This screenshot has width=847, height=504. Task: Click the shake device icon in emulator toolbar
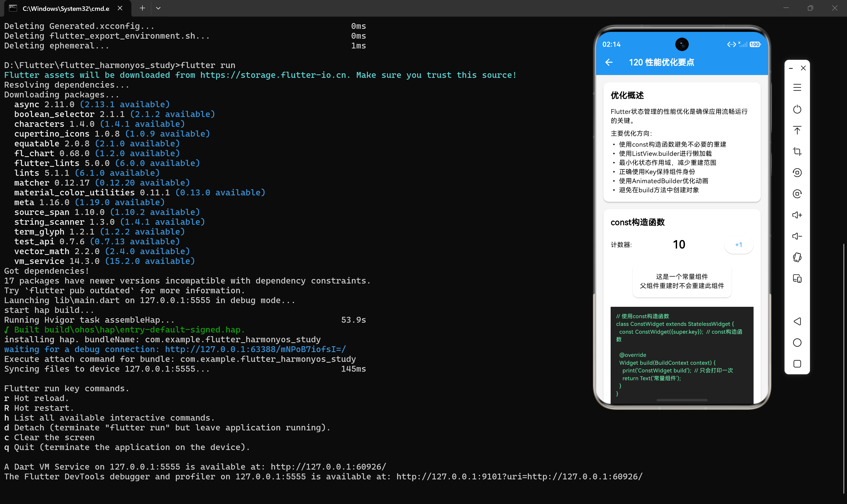[797, 258]
